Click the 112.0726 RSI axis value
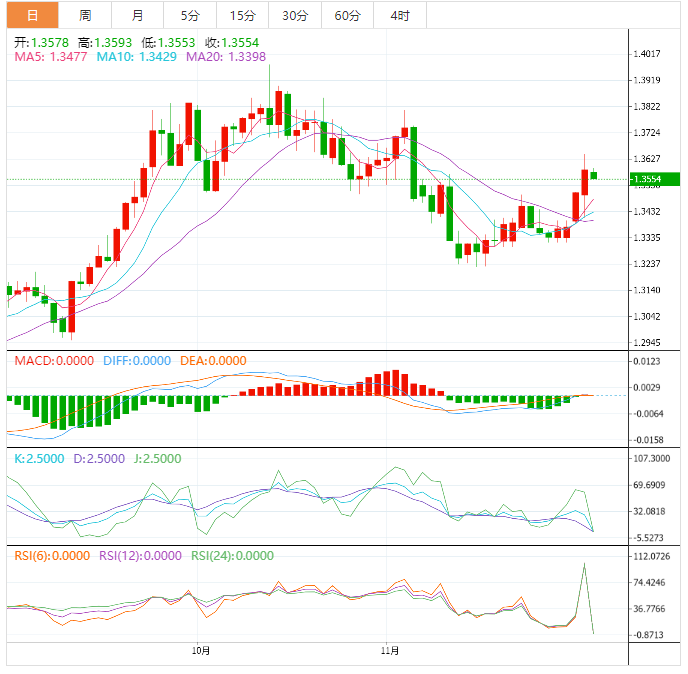The image size is (688, 674). 652,556
